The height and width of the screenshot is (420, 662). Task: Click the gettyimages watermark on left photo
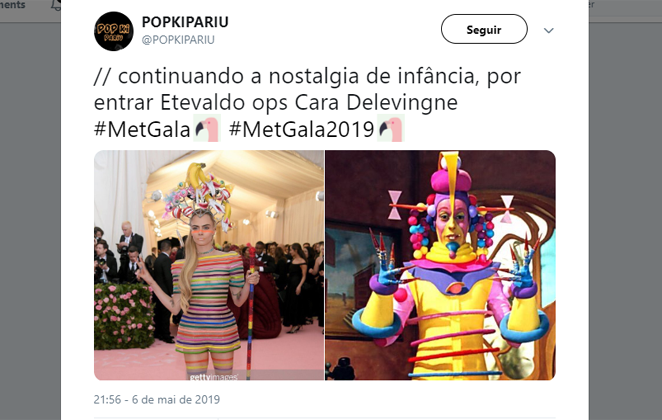(214, 377)
